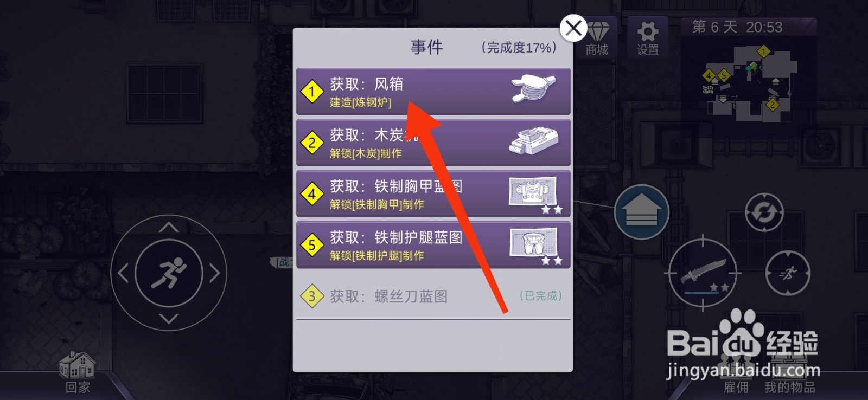Viewport: 868px width, 400px height.
Task: Select the 获取：木炭 event entry
Action: pos(433,143)
